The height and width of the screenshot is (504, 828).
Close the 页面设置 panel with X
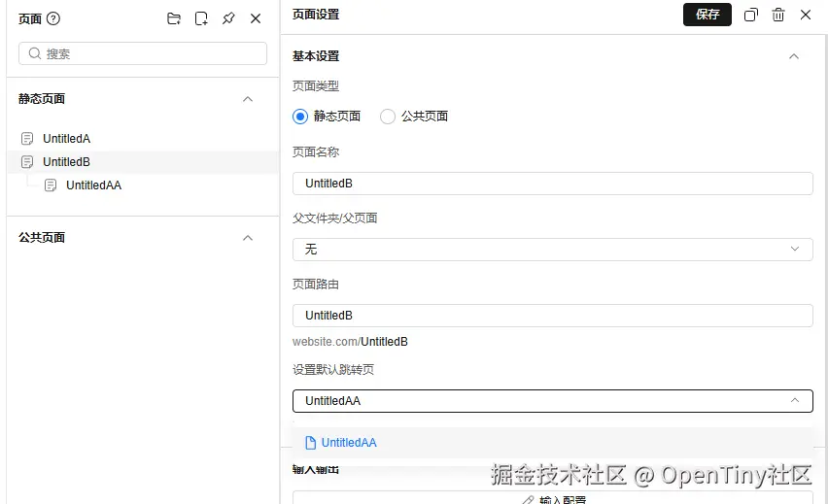point(806,15)
